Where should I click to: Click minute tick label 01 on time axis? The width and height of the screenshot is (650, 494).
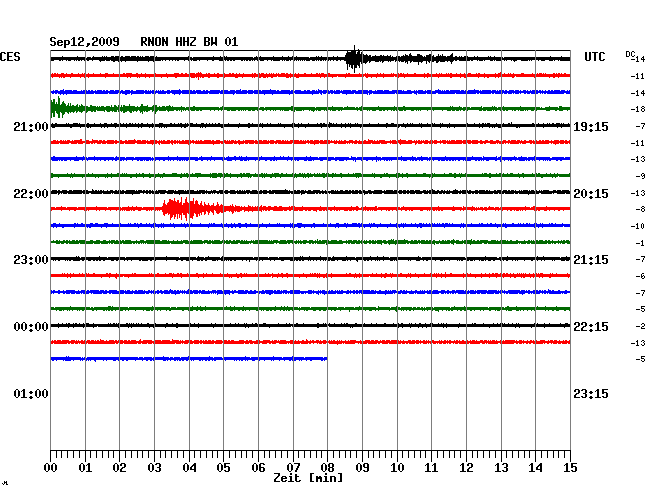pos(85,468)
